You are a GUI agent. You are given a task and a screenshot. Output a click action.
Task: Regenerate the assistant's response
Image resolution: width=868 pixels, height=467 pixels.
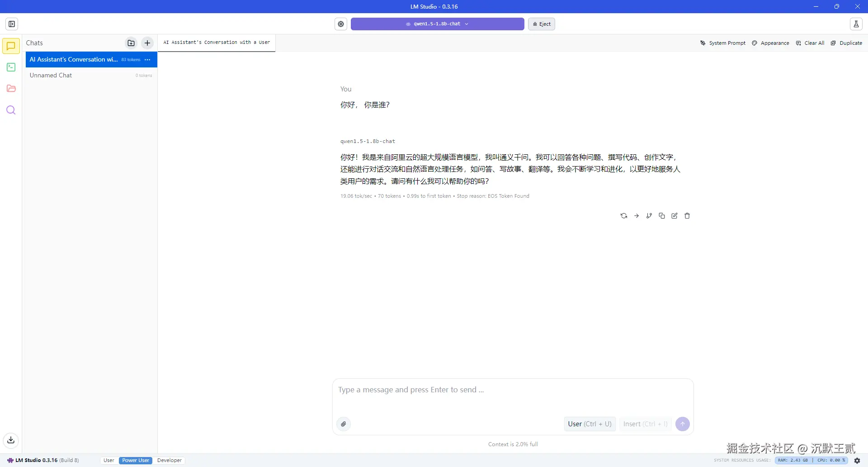pyautogui.click(x=624, y=216)
